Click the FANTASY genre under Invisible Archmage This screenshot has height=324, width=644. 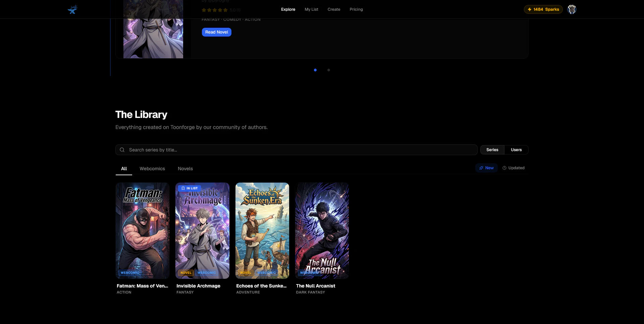185,292
